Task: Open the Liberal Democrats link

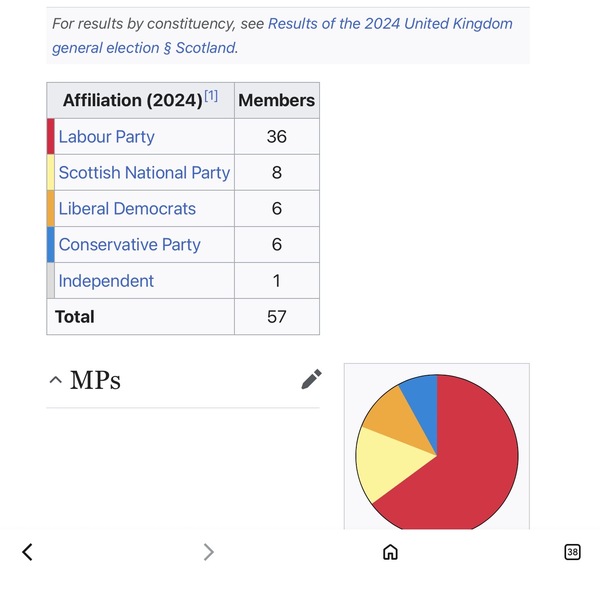Action: pos(127,209)
